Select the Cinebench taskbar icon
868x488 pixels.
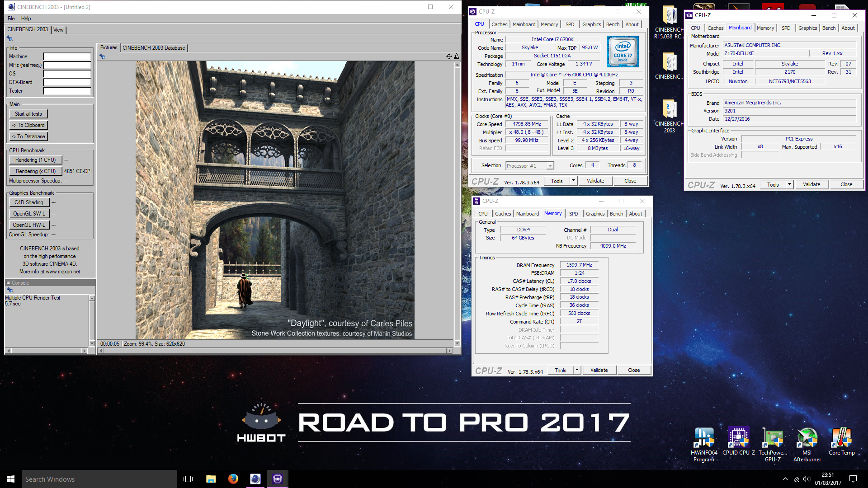click(x=255, y=479)
